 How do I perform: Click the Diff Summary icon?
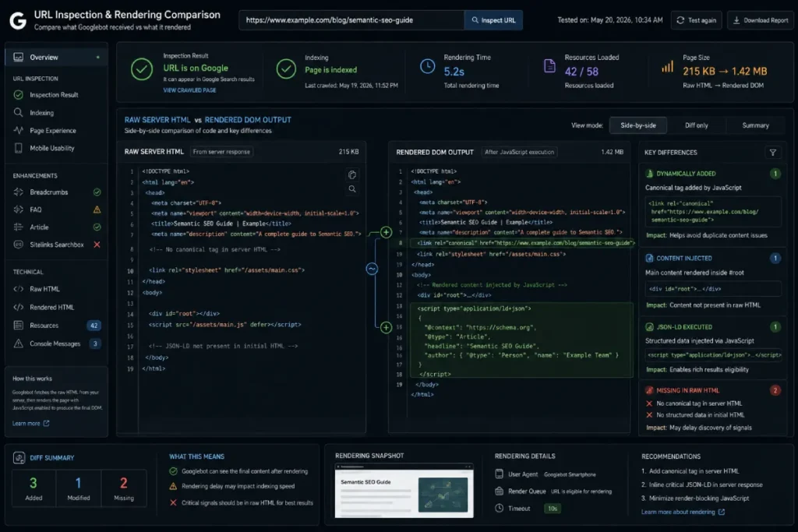pos(19,458)
